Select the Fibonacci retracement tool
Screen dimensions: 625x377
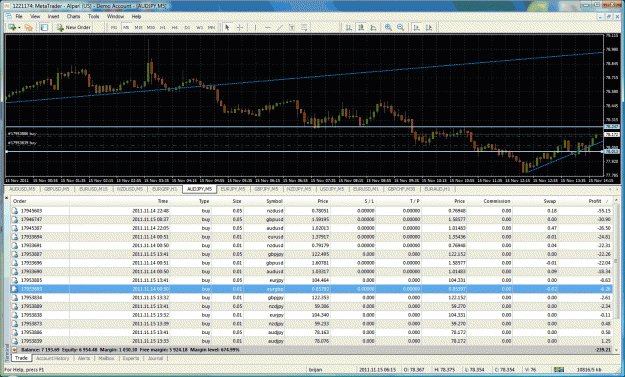304,27
